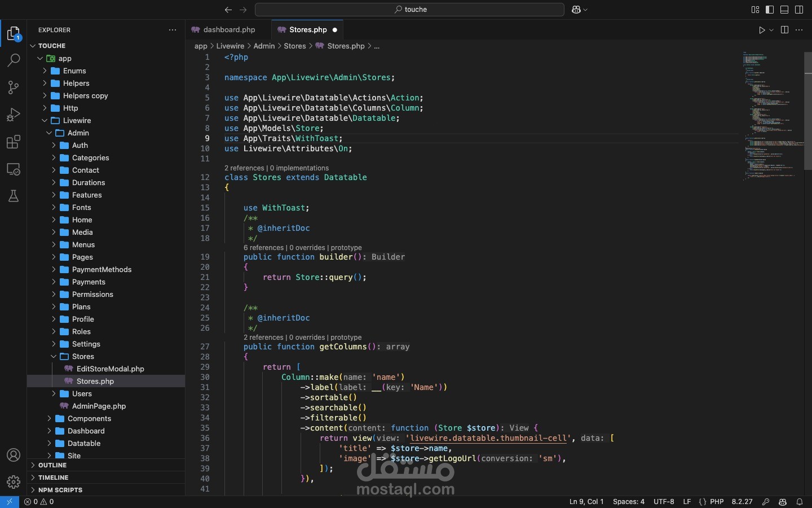The width and height of the screenshot is (812, 508).
Task: Open the Source Control view
Action: [14, 87]
